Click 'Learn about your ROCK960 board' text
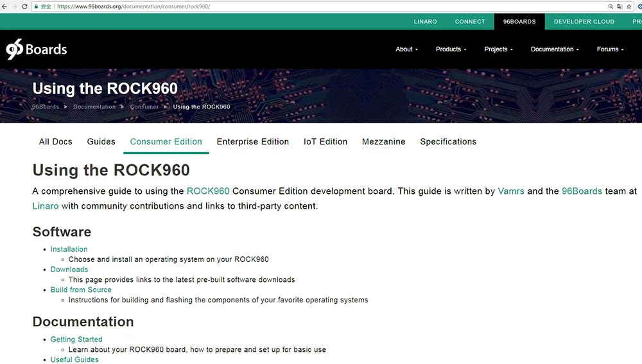This screenshot has width=642, height=364. [197, 350]
